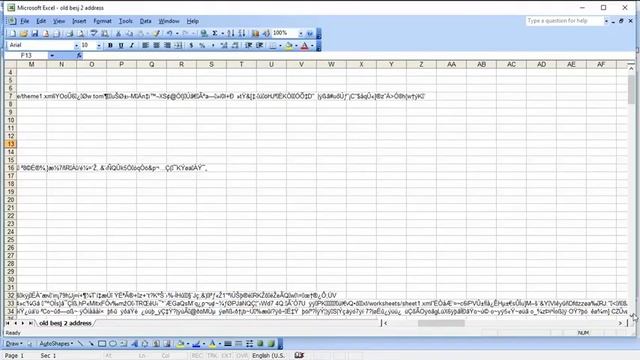Click the AutoSum sigma icon
Screen dimensions: 640x360
(215, 33)
